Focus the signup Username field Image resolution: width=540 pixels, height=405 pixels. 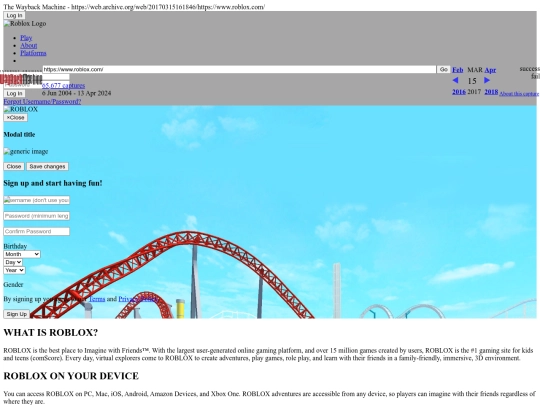coord(37,200)
